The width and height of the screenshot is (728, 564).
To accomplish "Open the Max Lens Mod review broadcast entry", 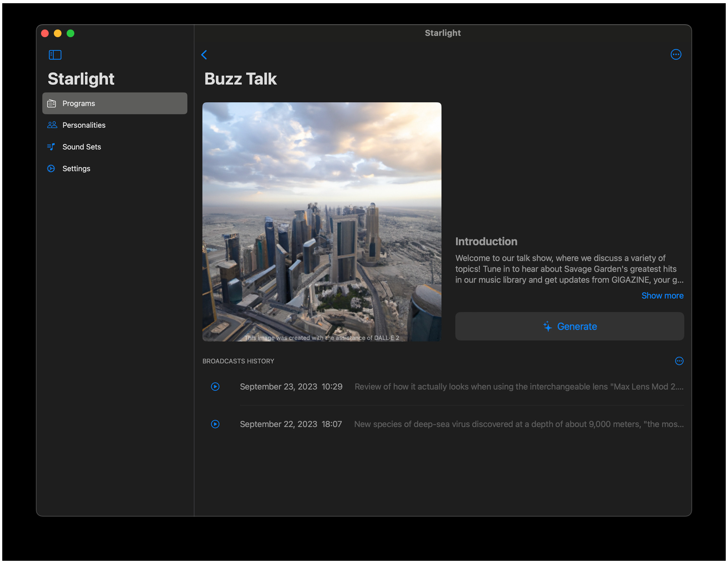I will [x=518, y=387].
